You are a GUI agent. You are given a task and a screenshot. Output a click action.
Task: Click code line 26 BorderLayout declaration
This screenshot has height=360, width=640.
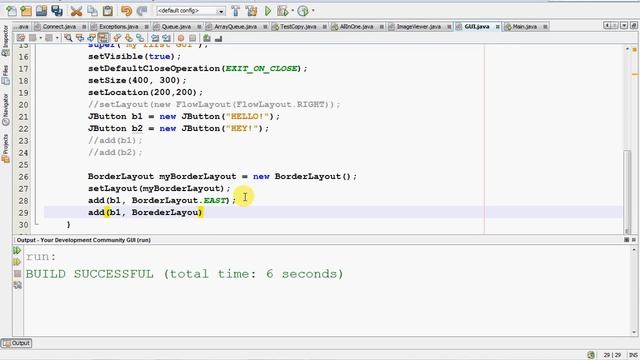click(x=222, y=176)
